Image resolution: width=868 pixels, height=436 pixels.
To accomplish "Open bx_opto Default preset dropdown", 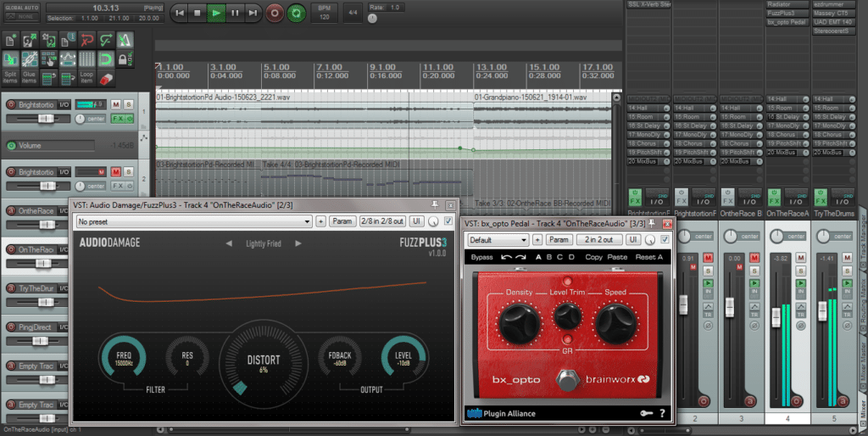I will [x=498, y=240].
